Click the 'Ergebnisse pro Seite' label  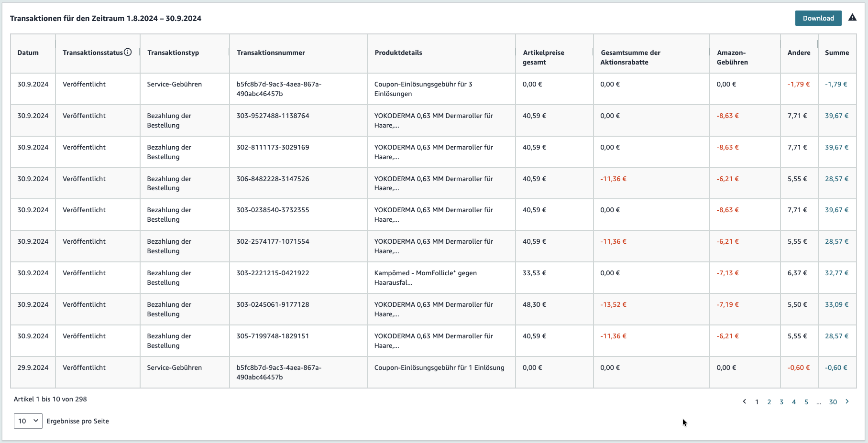pyautogui.click(x=78, y=421)
